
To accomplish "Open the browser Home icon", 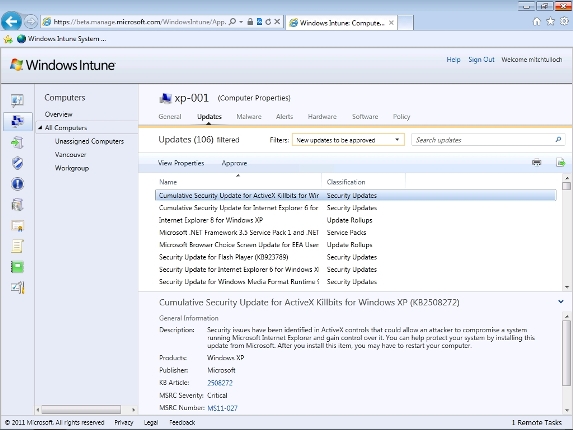I will click(x=536, y=22).
